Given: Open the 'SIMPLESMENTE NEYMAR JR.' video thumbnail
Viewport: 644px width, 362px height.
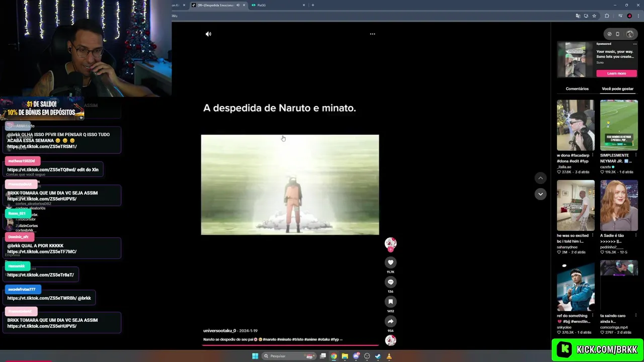Looking at the screenshot, I should (619, 125).
